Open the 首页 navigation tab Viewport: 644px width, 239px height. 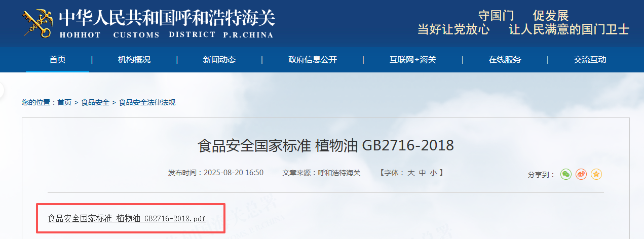tap(57, 60)
